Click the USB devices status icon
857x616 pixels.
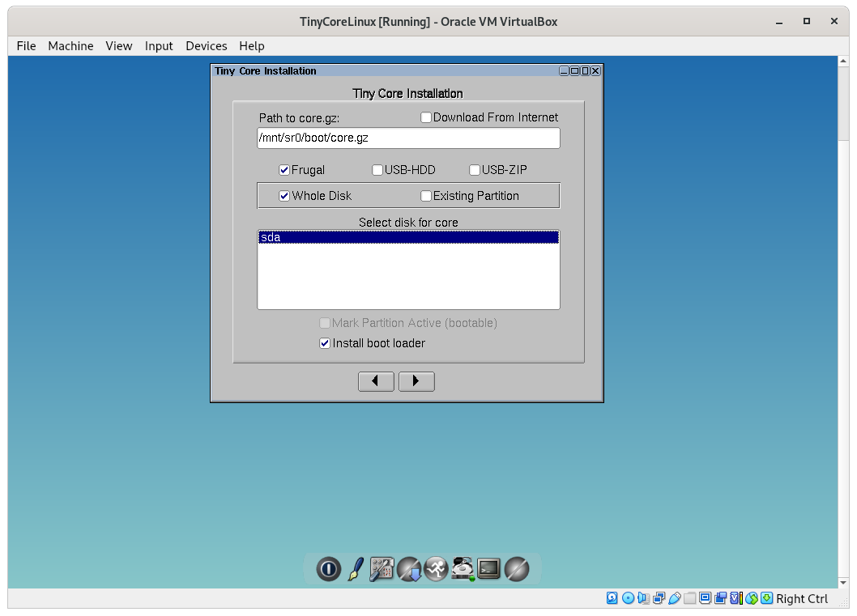point(675,598)
